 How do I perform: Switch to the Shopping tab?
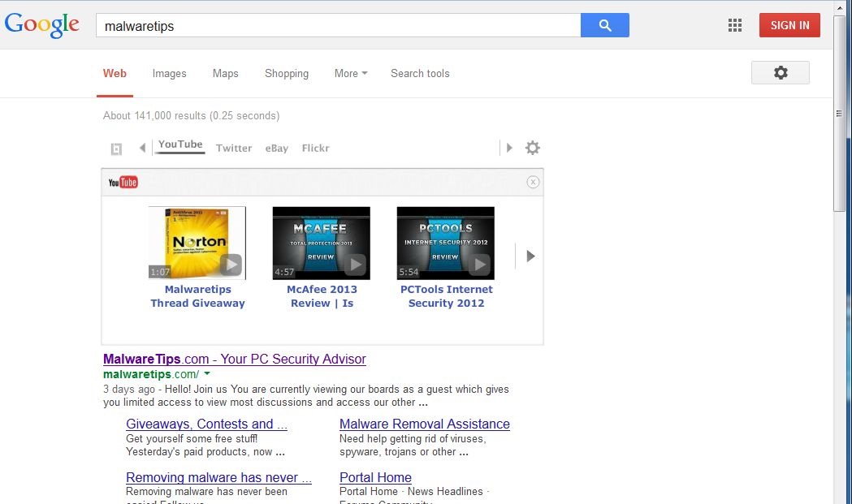point(287,73)
